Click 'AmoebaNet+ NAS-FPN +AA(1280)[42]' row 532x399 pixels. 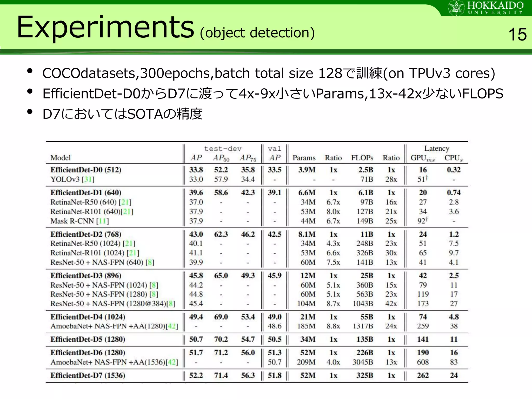(114, 326)
